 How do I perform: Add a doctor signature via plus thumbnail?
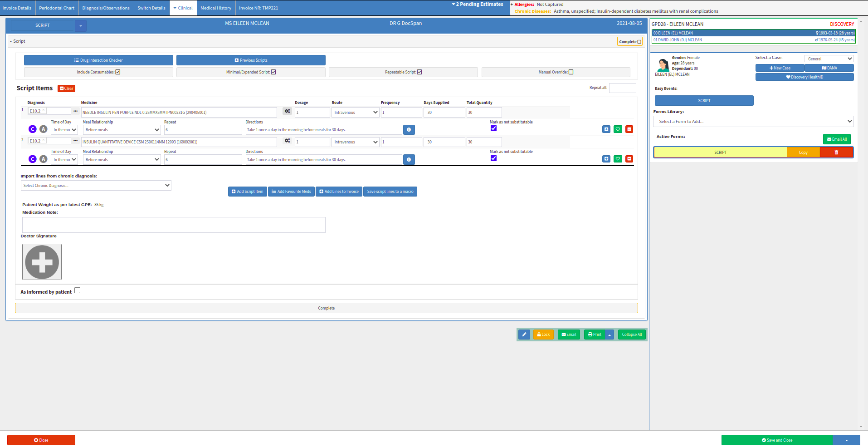point(42,262)
